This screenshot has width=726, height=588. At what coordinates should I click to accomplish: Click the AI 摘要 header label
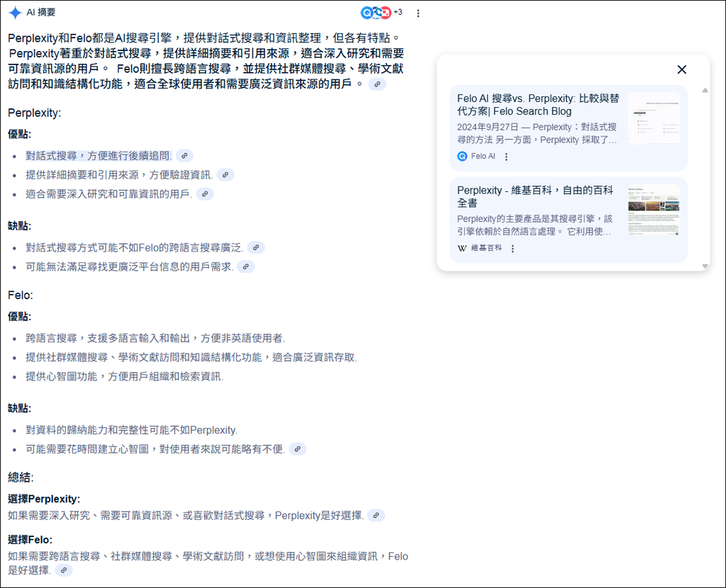(x=40, y=13)
